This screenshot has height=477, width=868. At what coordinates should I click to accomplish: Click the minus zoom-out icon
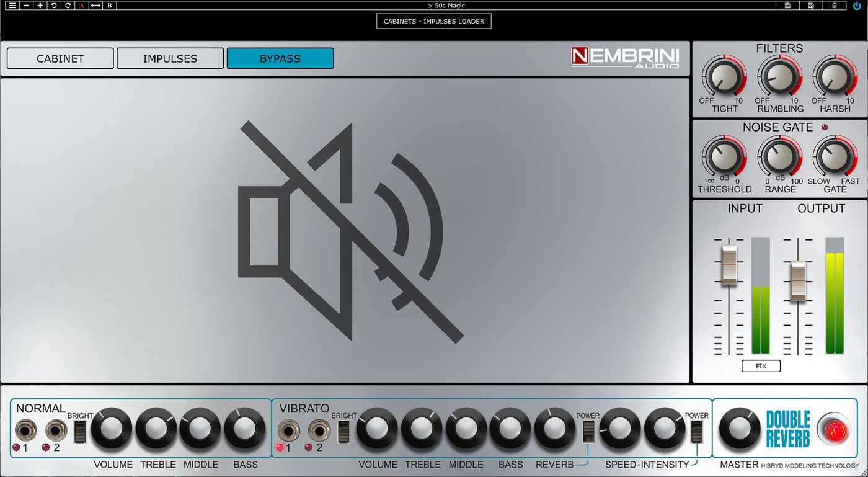(x=26, y=6)
